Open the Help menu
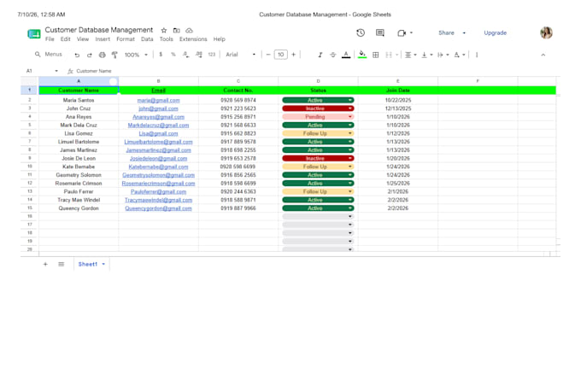This screenshot has height=392, width=581. pyautogui.click(x=219, y=39)
